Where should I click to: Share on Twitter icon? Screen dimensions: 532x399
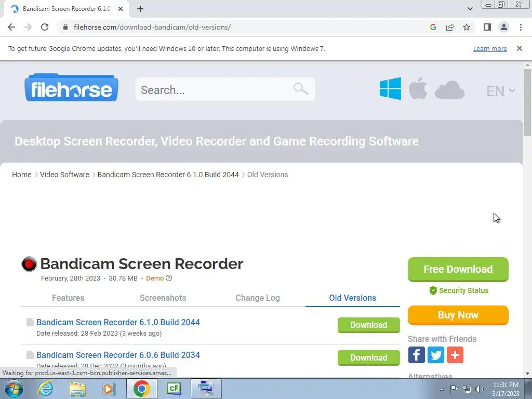click(x=436, y=355)
